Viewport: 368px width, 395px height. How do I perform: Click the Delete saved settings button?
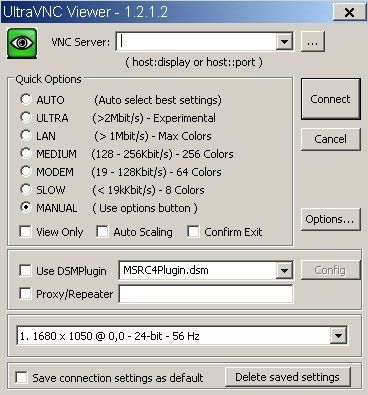pyautogui.click(x=288, y=377)
